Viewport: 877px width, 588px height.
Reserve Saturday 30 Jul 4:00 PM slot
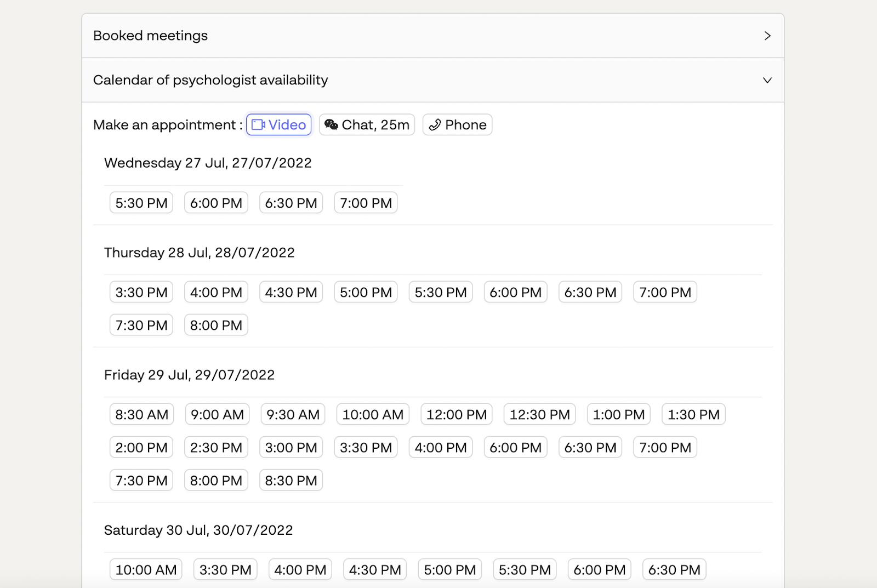(x=300, y=569)
